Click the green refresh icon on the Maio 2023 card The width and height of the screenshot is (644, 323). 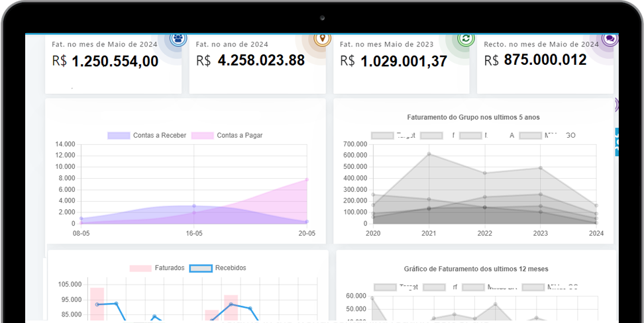[x=466, y=39]
